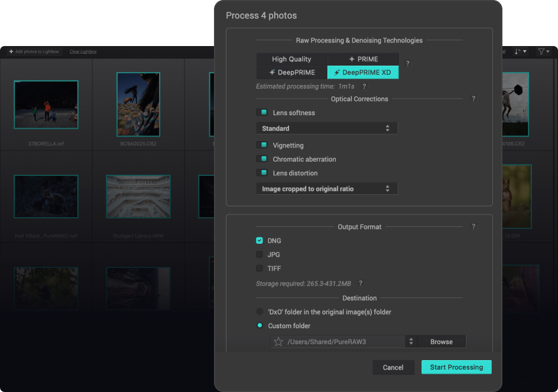The width and height of the screenshot is (558, 392).
Task: Click Start Processing
Action: pyautogui.click(x=456, y=367)
